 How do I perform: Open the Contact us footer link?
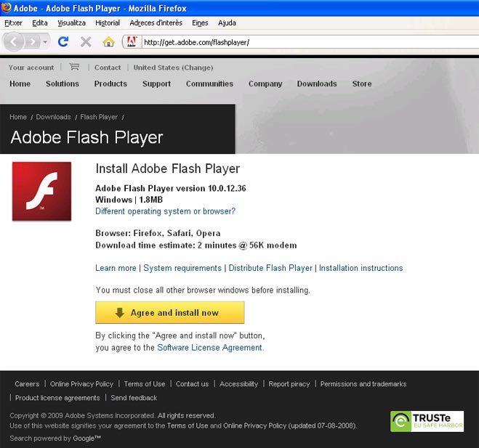(192, 384)
